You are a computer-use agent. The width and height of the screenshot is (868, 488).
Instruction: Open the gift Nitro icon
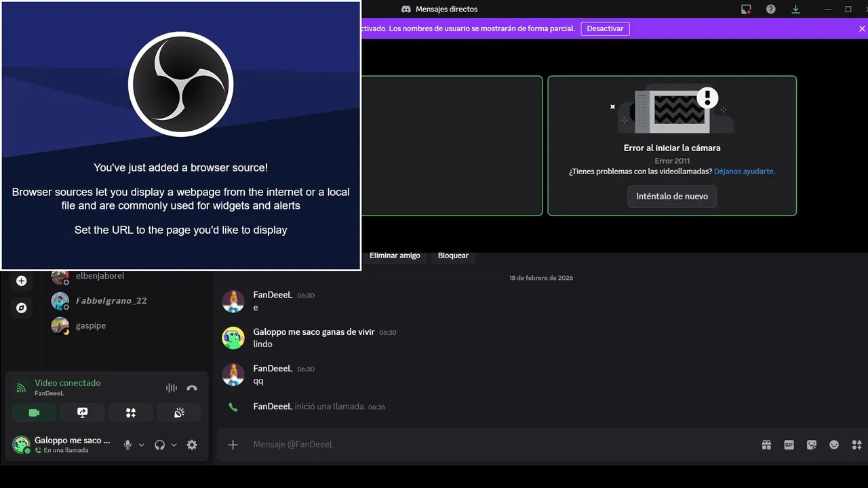pyautogui.click(x=766, y=445)
